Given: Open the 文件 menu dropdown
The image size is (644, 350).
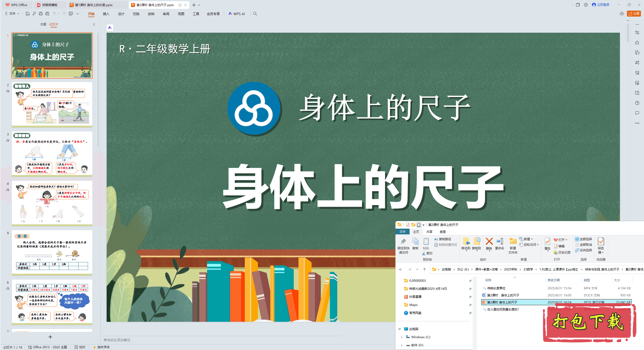Looking at the screenshot, I should [x=12, y=14].
